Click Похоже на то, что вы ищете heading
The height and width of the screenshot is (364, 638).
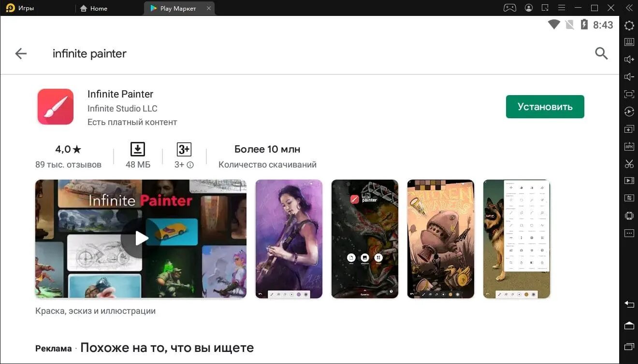[167, 348]
